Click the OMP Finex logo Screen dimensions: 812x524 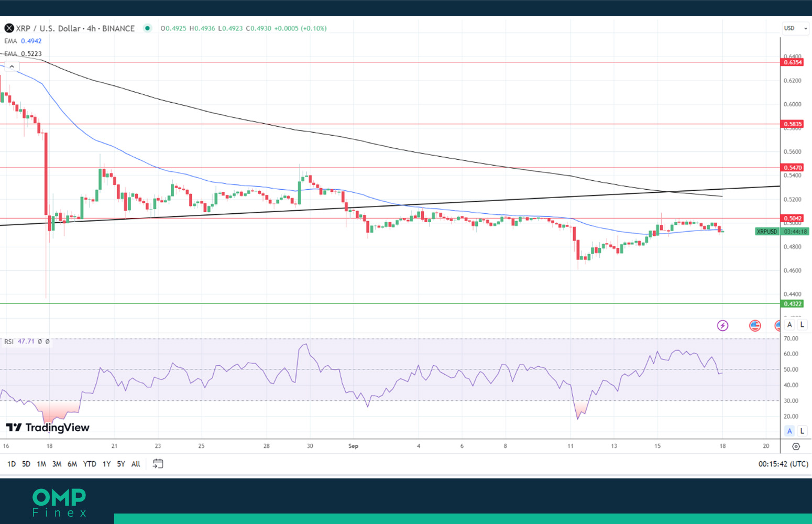pyautogui.click(x=59, y=503)
